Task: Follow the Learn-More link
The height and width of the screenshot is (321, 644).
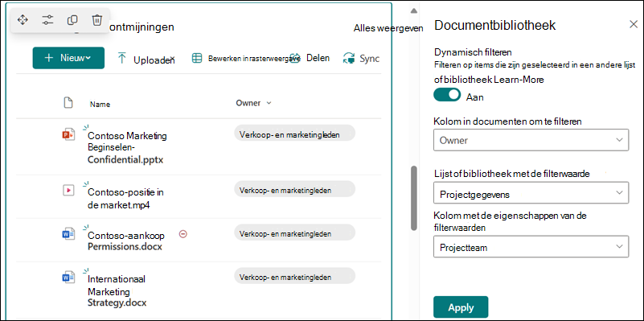Action: coord(519,80)
